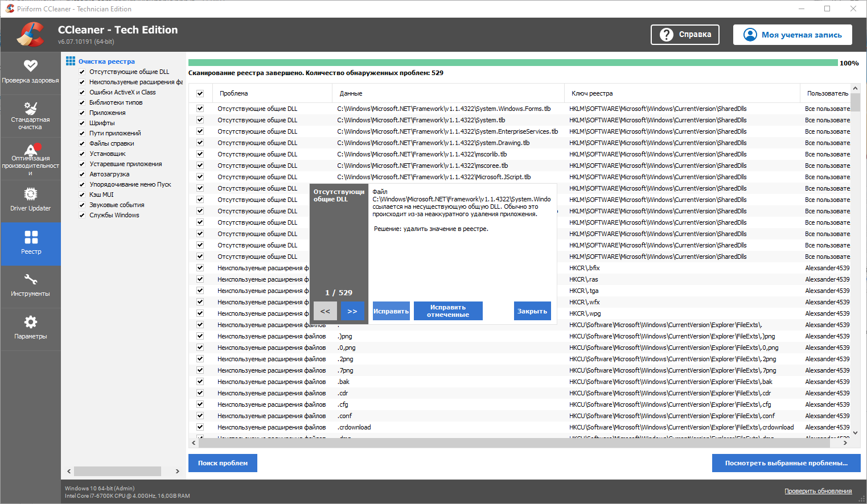Go to next issue with '>>' button

(x=352, y=311)
